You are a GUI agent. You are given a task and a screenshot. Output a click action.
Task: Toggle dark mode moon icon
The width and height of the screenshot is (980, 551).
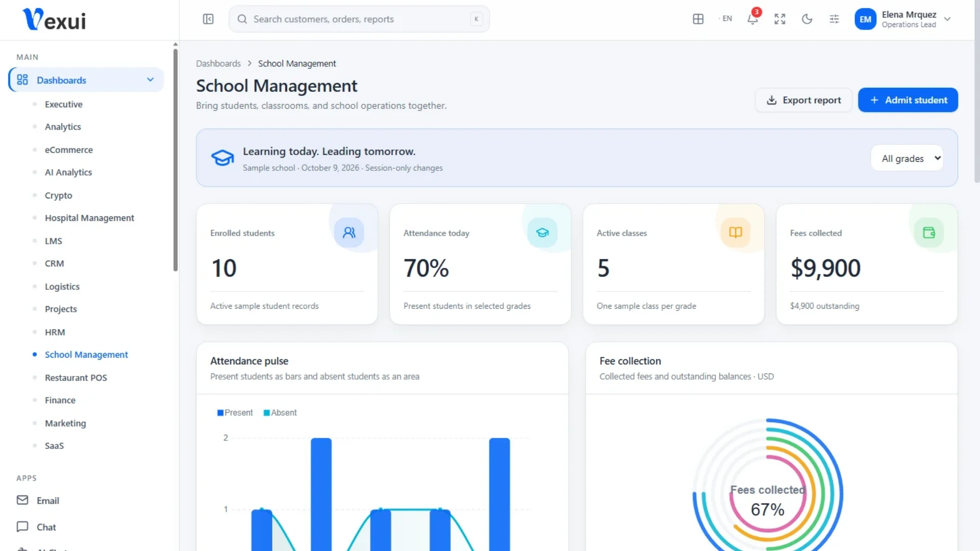click(807, 19)
